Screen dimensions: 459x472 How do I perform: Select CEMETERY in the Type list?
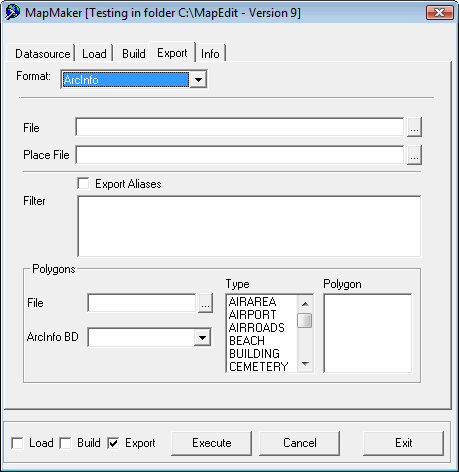click(x=258, y=367)
